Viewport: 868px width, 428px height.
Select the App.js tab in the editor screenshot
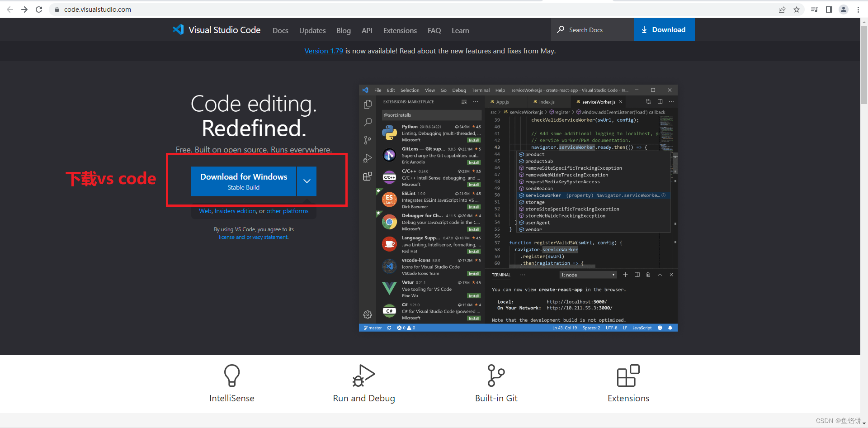(502, 102)
